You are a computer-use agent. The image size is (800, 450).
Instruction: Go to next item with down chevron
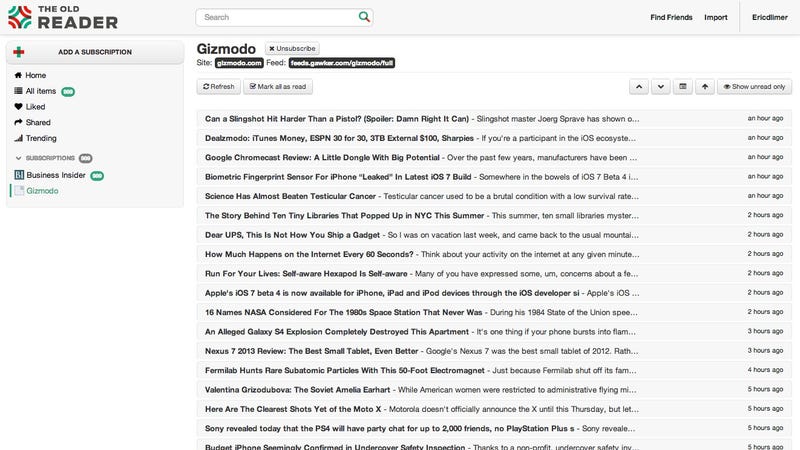(x=661, y=87)
